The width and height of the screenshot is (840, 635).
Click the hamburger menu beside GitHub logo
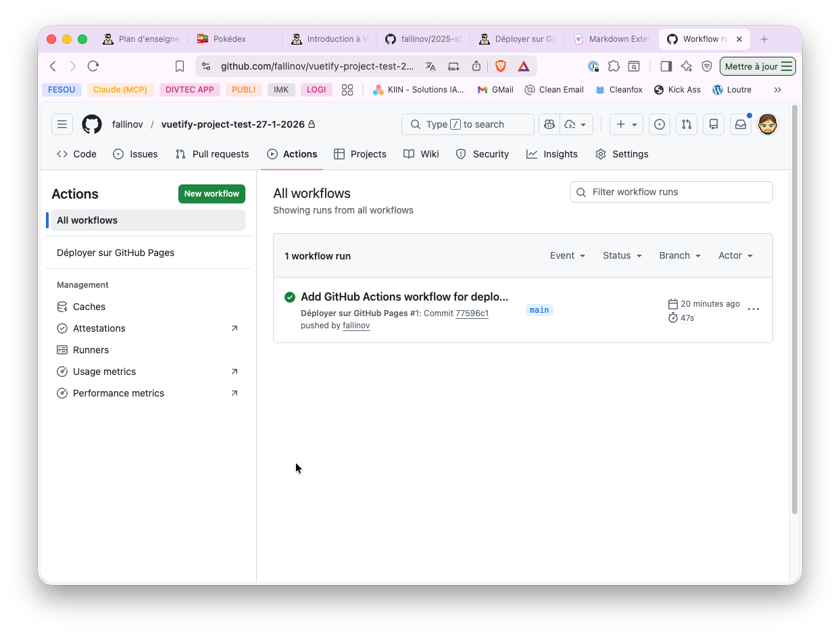tap(61, 124)
